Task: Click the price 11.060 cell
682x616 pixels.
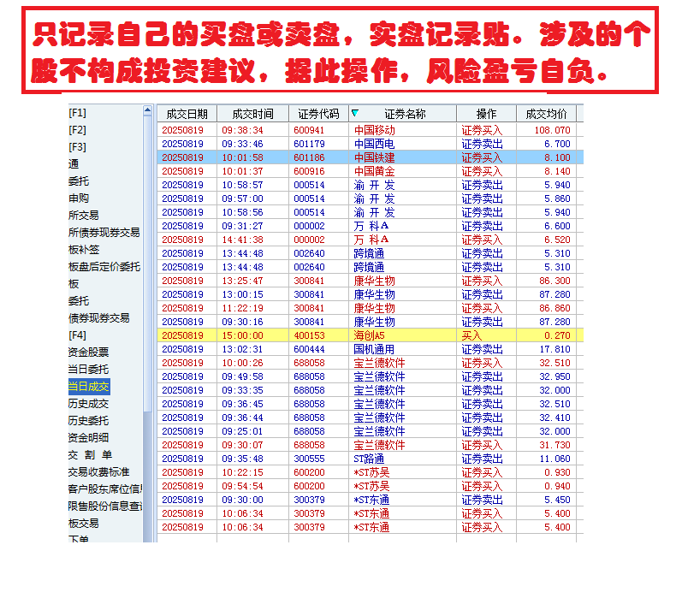Action: [555, 459]
